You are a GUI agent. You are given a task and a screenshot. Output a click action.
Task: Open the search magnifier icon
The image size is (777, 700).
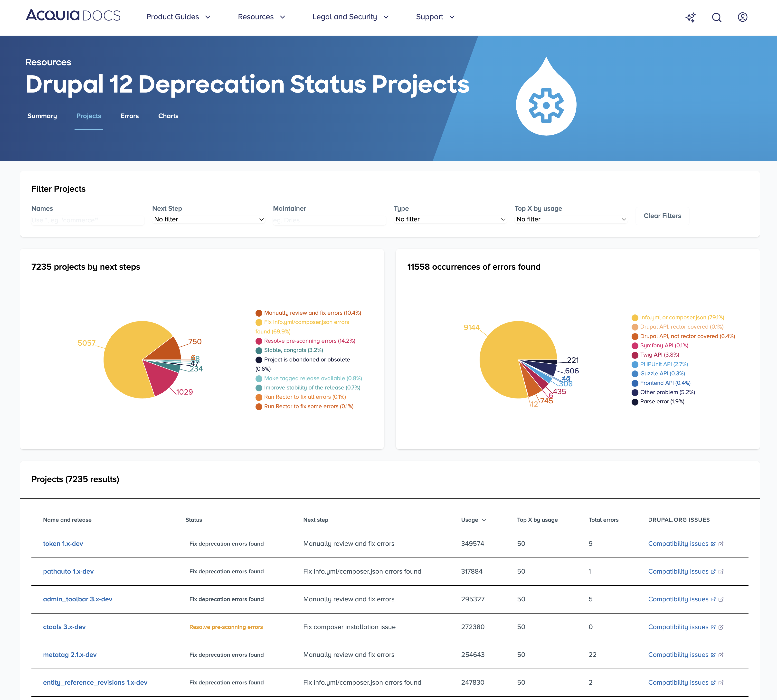pos(716,17)
